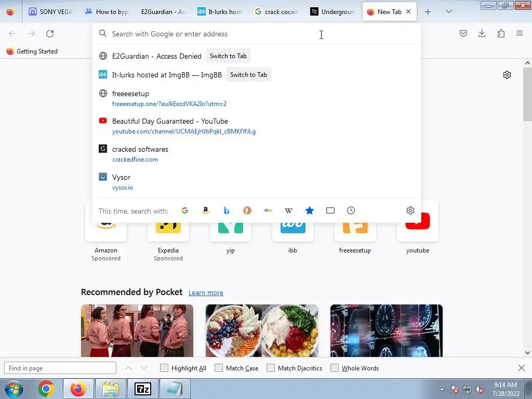Click the muted volume tray icon
The width and height of the screenshot is (532, 399).
click(480, 390)
